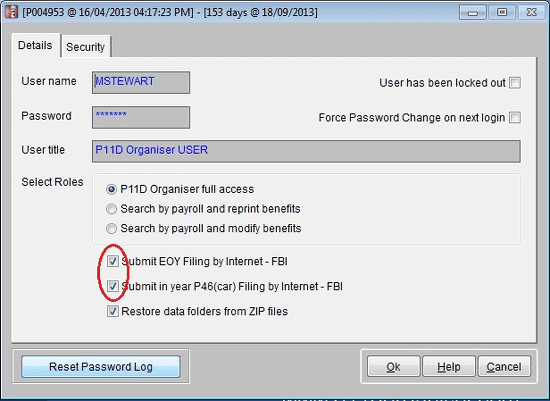Click the Reset Password Log button
Viewport: 550px width, 401px height.
pyautogui.click(x=101, y=367)
